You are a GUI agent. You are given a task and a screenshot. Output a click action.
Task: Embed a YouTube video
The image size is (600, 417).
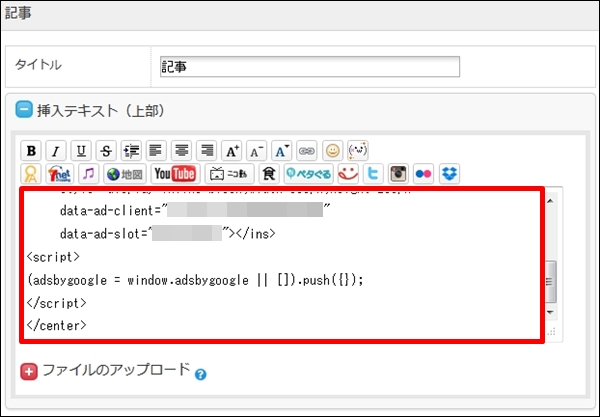[175, 174]
